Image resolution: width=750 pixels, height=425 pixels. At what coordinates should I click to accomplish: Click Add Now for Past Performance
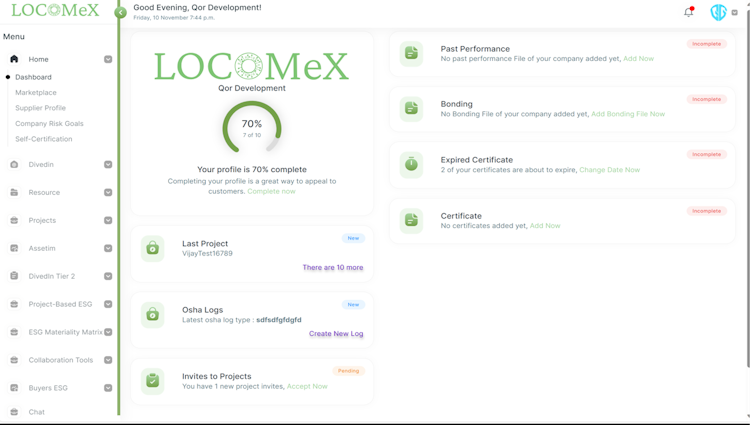[x=639, y=59]
